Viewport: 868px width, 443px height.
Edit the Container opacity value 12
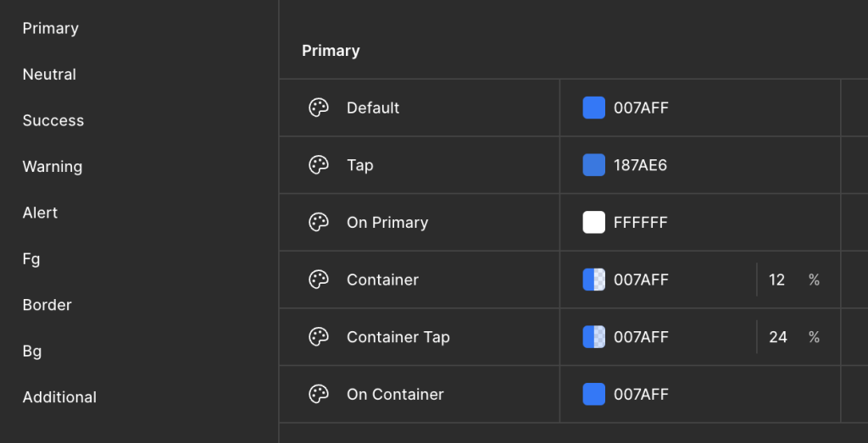point(777,280)
